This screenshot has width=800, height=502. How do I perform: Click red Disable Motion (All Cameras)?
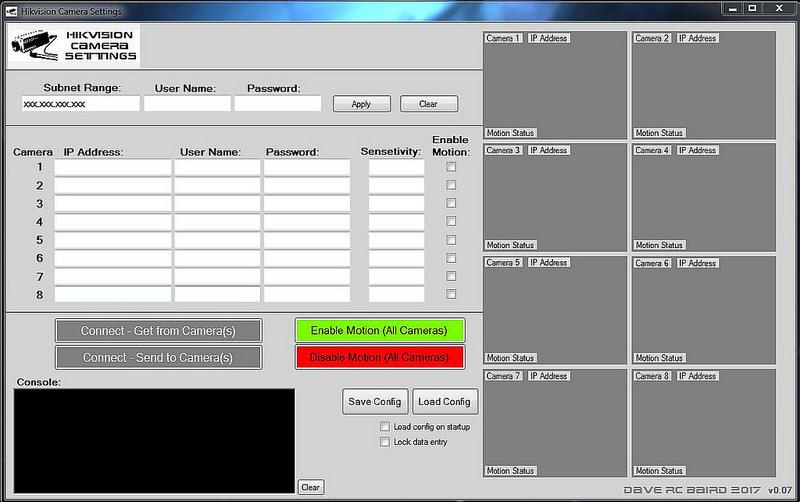[x=380, y=357]
